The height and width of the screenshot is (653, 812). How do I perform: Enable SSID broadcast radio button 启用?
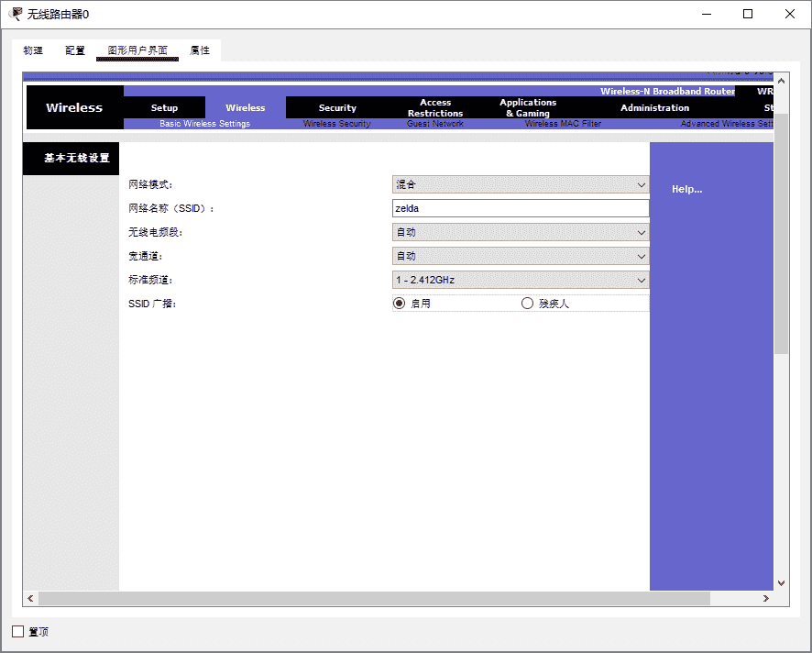399,304
